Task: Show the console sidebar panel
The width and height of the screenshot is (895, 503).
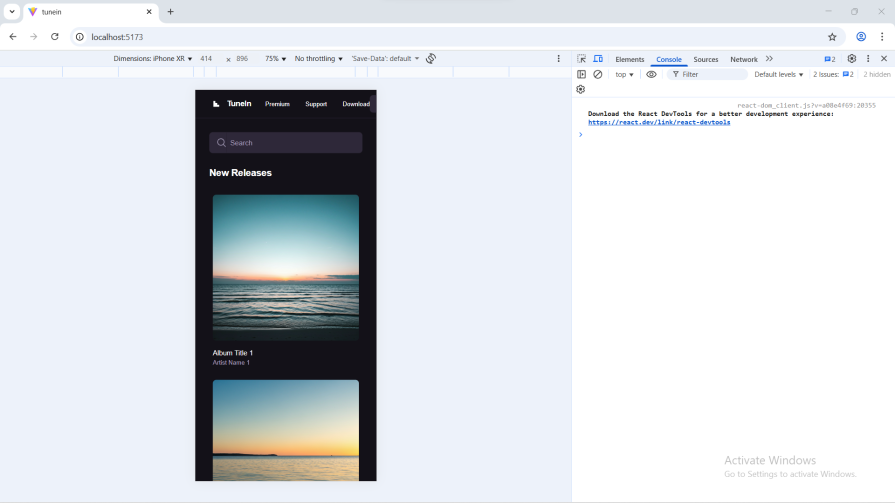Action: 582,74
